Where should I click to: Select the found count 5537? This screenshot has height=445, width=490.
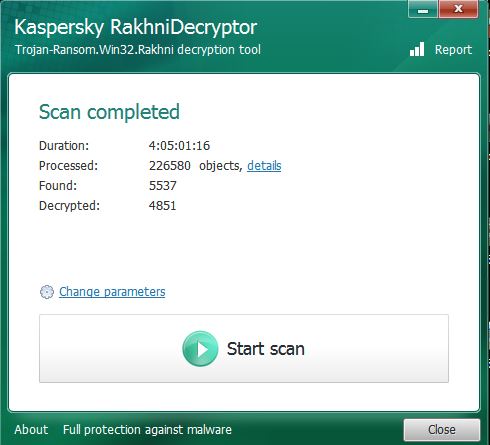[163, 186]
